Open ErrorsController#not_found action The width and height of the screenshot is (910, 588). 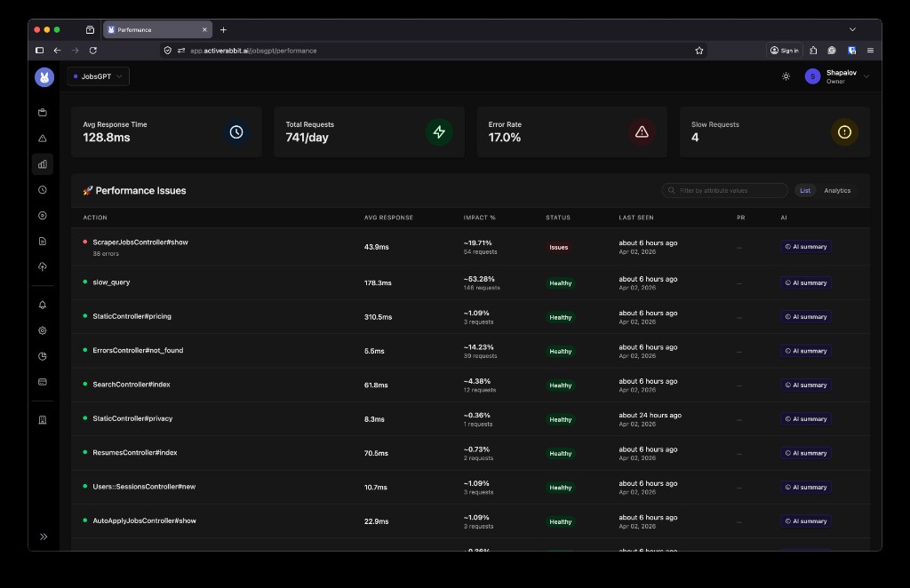(138, 350)
